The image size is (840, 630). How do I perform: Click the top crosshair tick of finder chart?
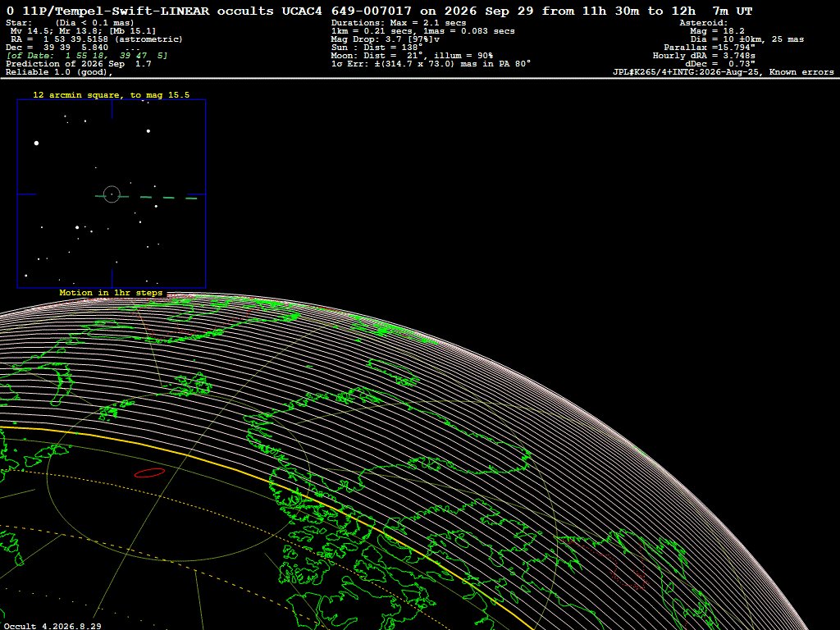coord(112,109)
